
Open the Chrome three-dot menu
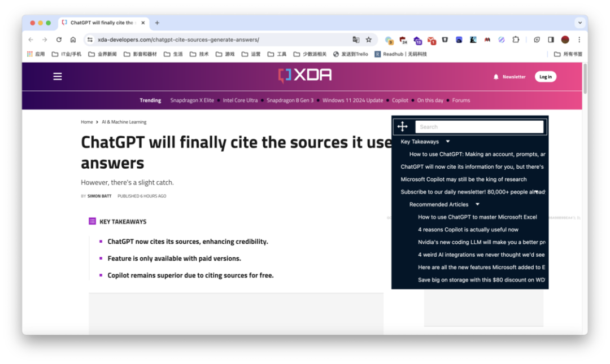[579, 40]
